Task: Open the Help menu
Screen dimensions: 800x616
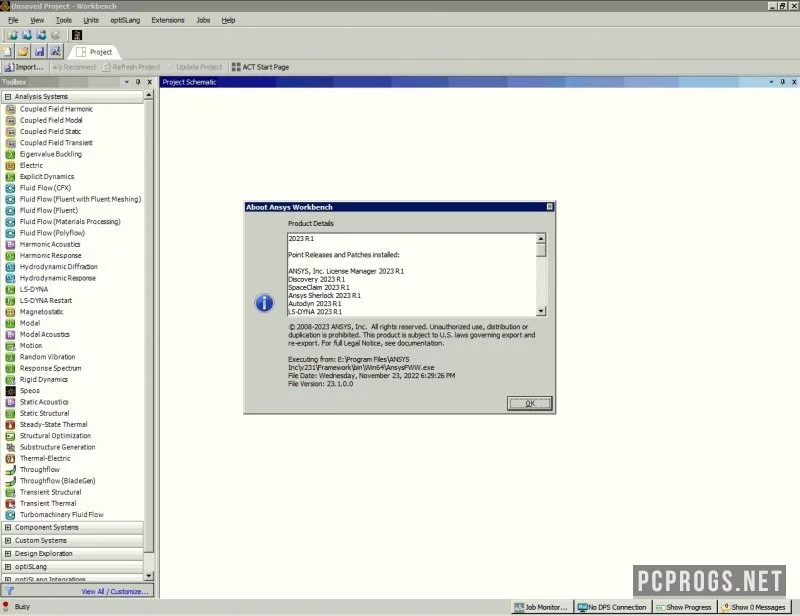Action: (228, 20)
